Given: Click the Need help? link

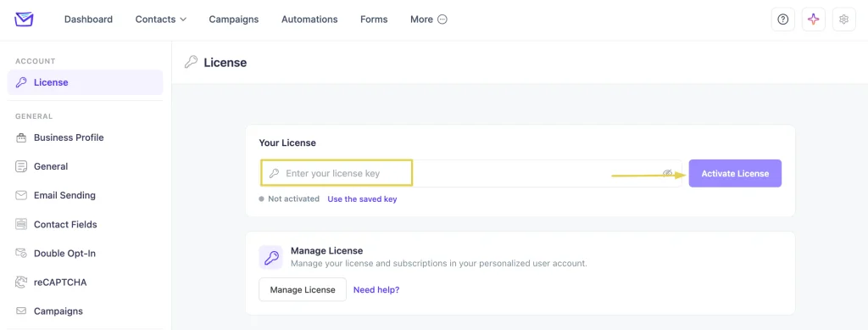Looking at the screenshot, I should (376, 289).
